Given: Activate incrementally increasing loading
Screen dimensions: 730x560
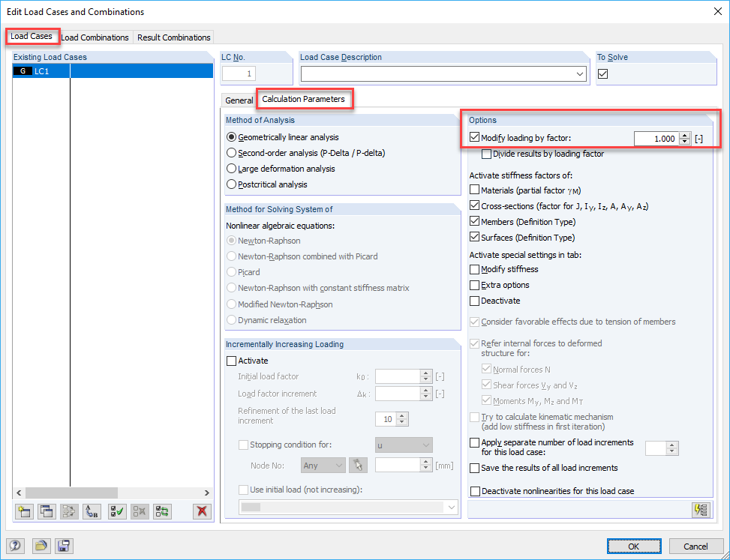Looking at the screenshot, I should point(231,361).
